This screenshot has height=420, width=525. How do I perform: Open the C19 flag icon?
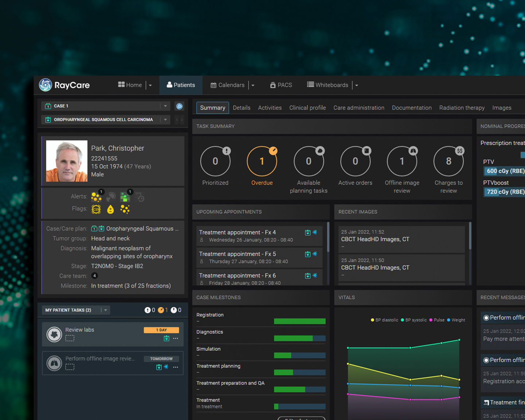96,209
